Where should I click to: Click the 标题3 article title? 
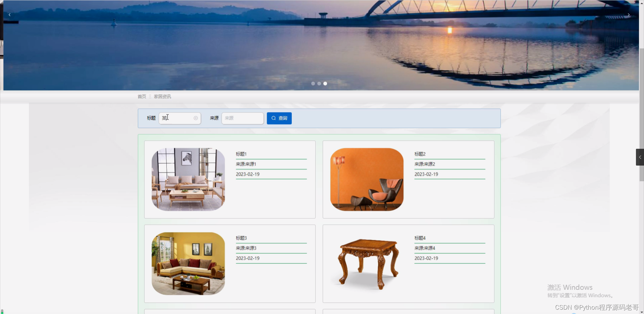pyautogui.click(x=241, y=238)
